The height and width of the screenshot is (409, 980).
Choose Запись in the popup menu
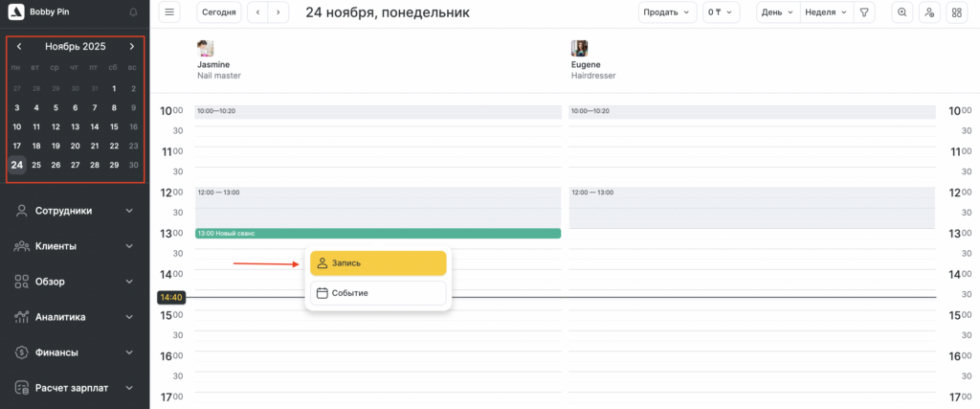pos(378,262)
